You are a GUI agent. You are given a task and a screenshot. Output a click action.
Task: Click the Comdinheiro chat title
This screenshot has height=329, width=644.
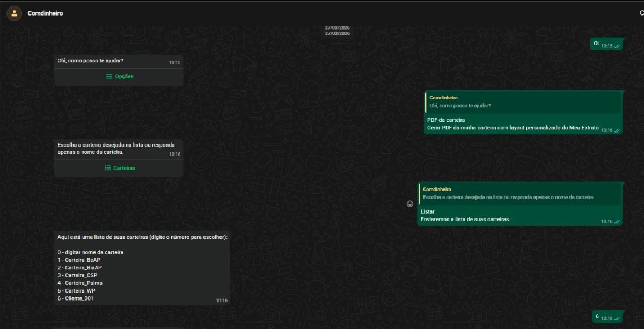[45, 13]
